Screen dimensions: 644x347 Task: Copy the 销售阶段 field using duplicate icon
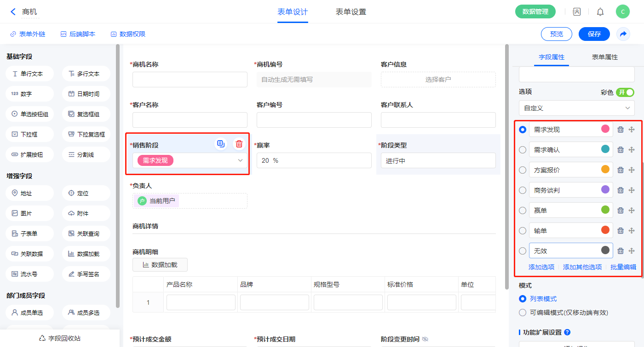221,144
